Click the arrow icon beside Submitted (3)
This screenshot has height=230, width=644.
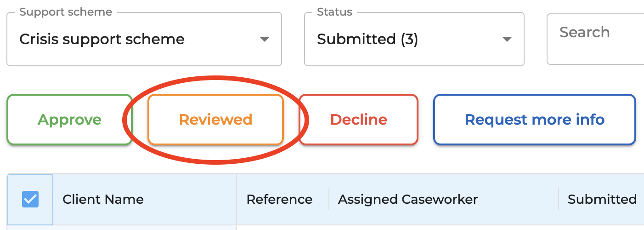pos(507,40)
